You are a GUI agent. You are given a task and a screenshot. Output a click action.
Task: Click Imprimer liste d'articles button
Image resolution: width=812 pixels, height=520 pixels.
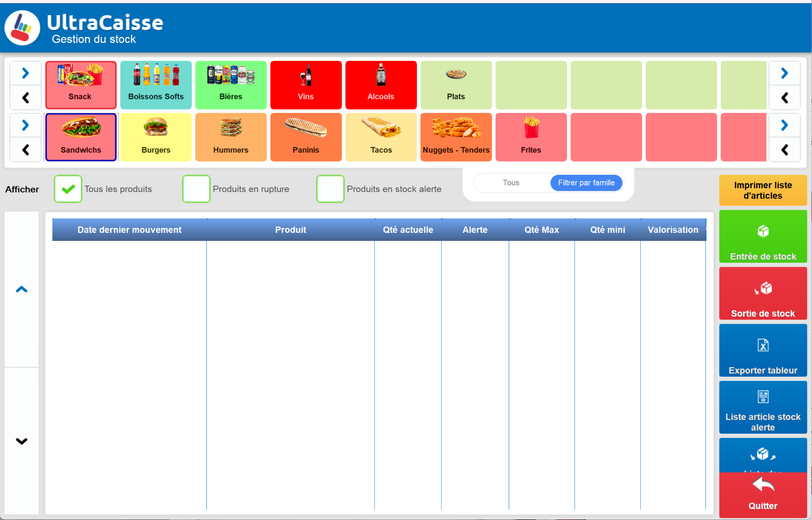763,190
